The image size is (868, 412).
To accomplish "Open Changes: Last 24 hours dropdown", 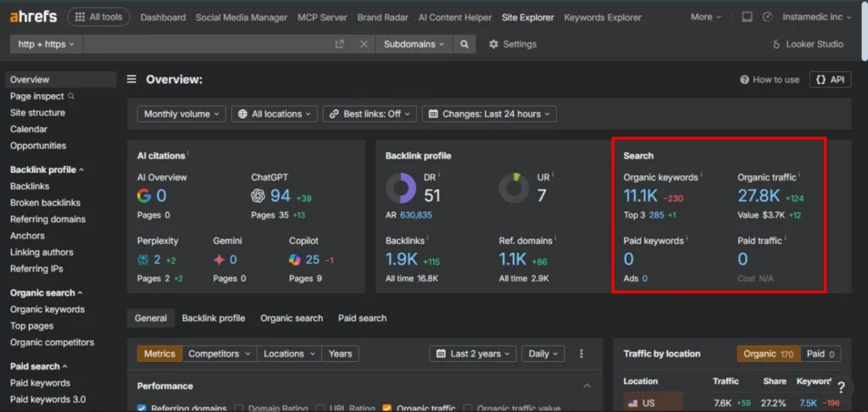I will pos(489,114).
